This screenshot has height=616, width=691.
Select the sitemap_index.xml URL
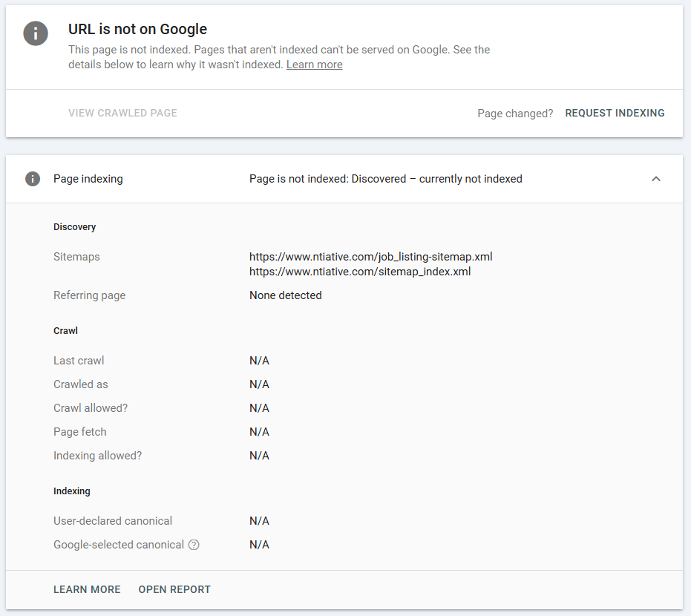(x=360, y=272)
